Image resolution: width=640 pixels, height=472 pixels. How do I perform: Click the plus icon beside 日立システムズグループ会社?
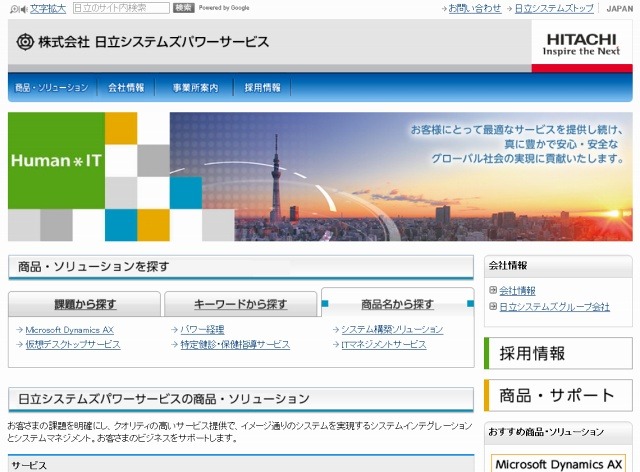[493, 306]
